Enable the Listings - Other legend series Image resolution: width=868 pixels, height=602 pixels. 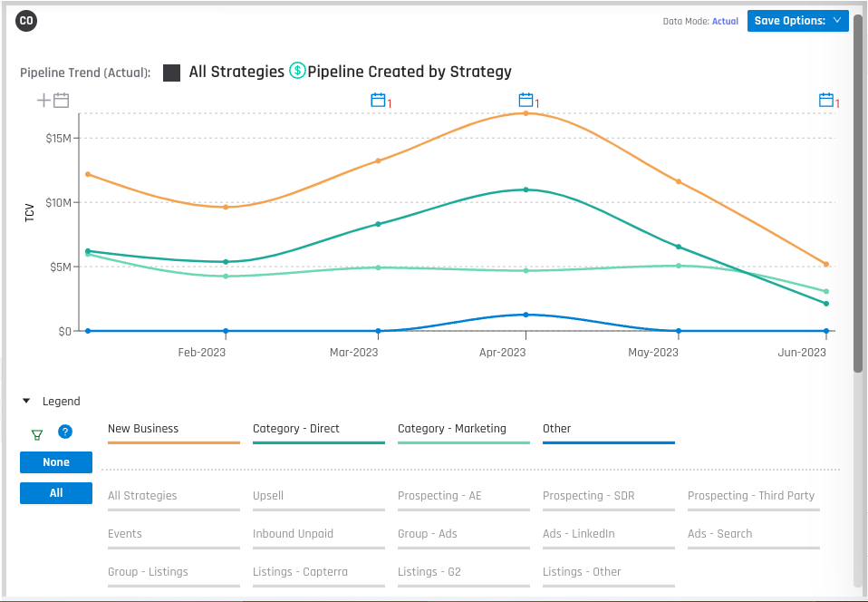[609, 576]
